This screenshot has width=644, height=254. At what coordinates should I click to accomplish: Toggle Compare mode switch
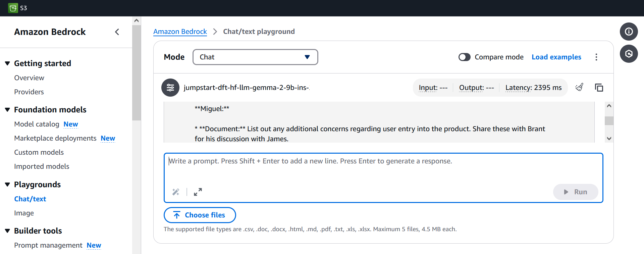[x=465, y=57]
